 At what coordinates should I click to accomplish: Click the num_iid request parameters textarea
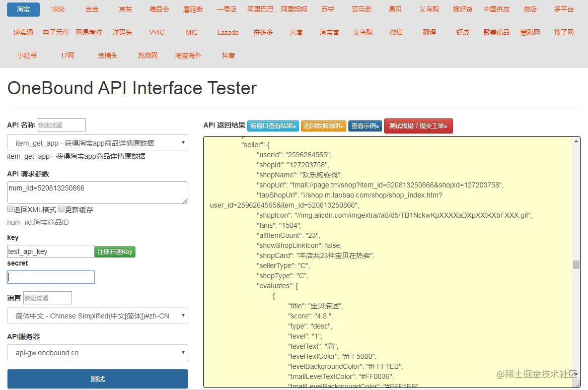tap(98, 192)
